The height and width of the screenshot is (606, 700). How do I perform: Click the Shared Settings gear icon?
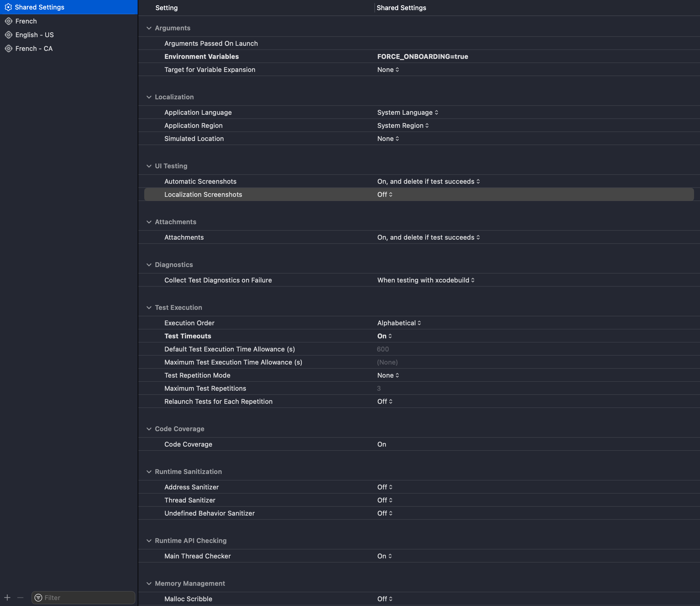[x=8, y=7]
